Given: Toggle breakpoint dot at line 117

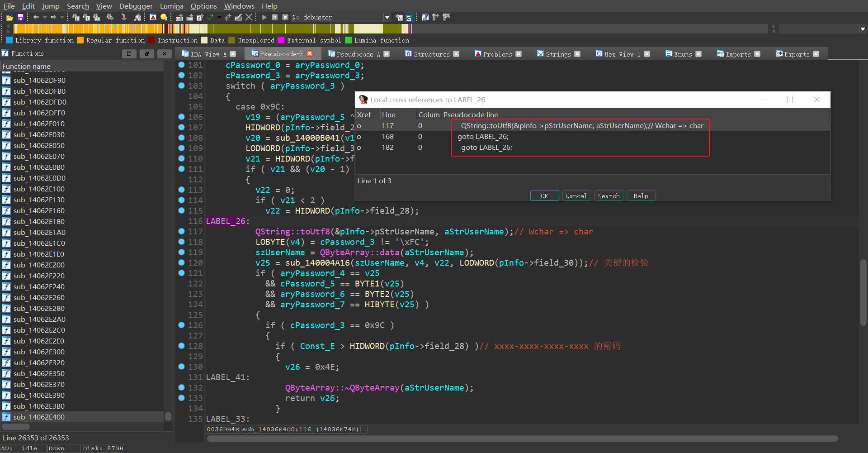Looking at the screenshot, I should pos(181,231).
